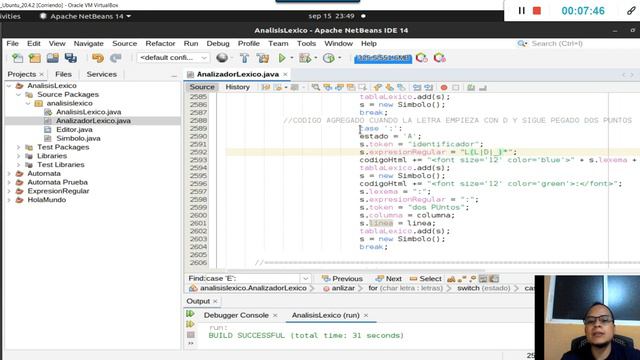Screen dimensions: 640x360
Task: Toggle Regular Expression in the Find bar
Action: pyautogui.click(x=473, y=279)
